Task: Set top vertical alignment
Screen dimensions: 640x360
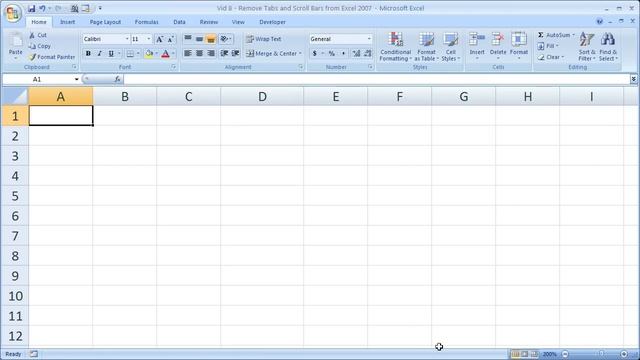Action: [x=188, y=39]
